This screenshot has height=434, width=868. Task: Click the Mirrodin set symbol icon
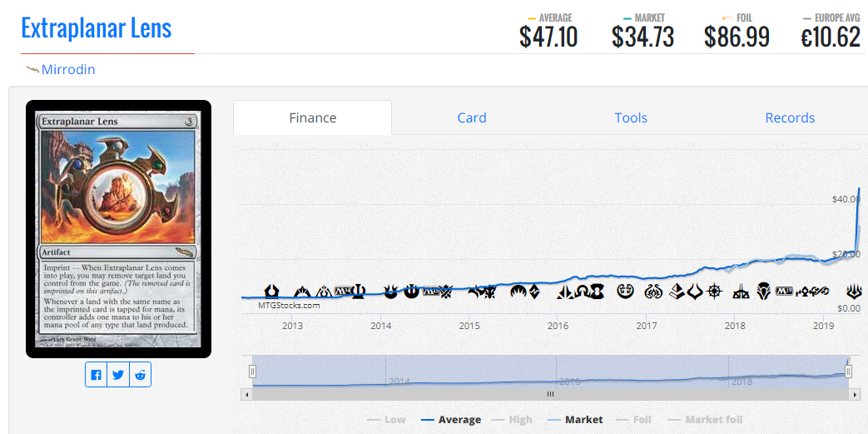coord(32,69)
